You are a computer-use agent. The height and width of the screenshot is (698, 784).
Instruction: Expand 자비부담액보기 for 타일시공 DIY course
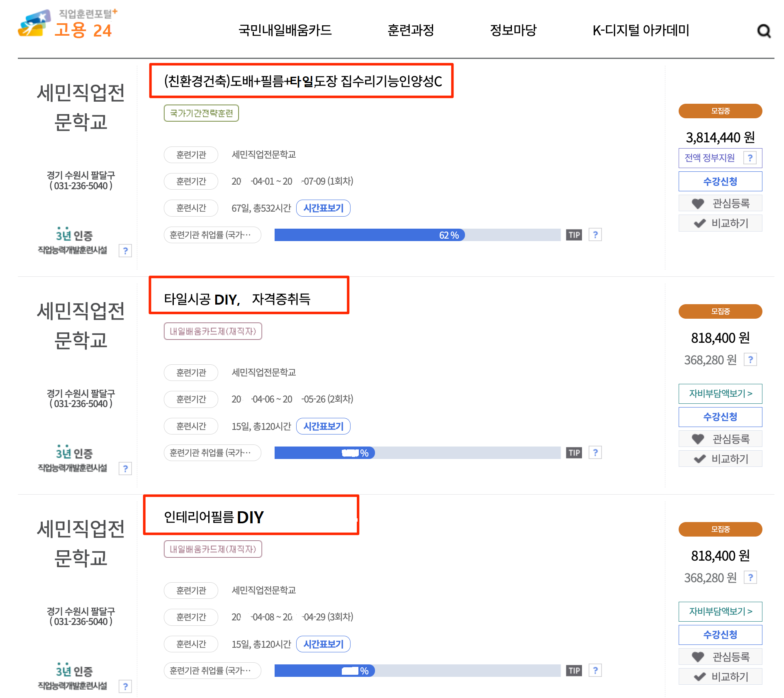tap(720, 393)
